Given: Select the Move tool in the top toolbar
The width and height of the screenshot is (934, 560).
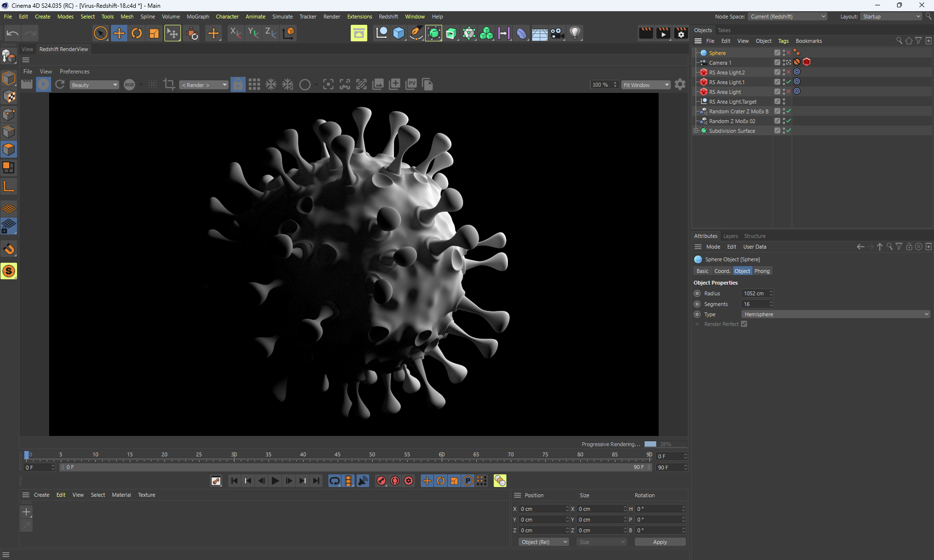Looking at the screenshot, I should (119, 33).
